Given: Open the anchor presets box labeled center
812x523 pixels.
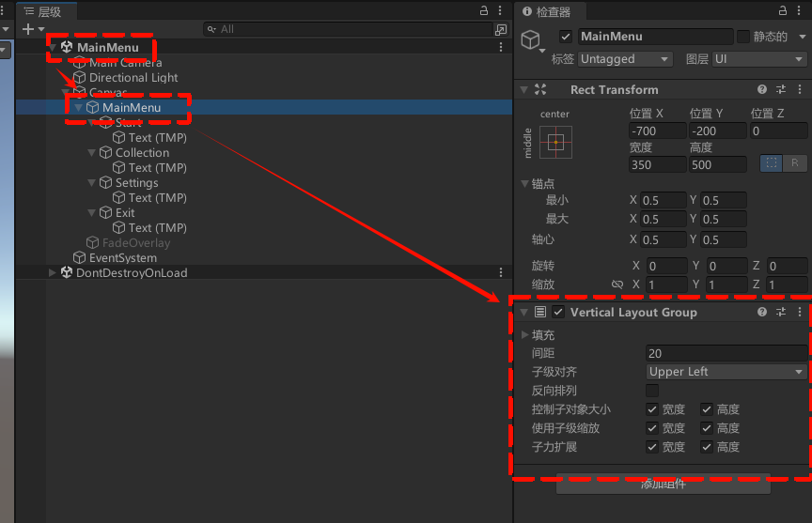Looking at the screenshot, I should click(555, 143).
